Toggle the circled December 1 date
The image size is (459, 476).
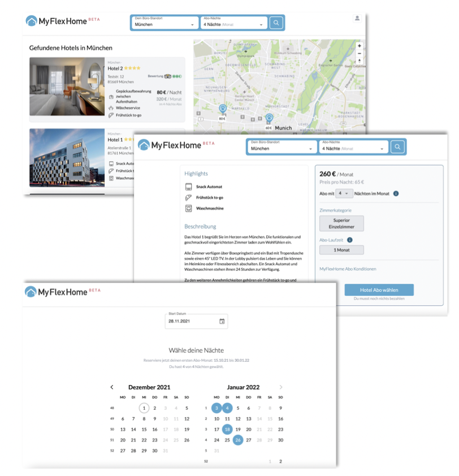tap(144, 408)
